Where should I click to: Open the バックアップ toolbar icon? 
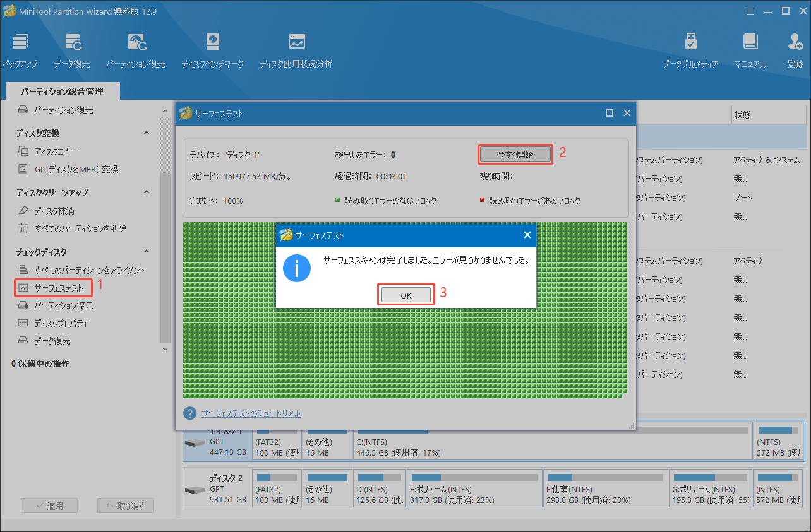click(20, 50)
